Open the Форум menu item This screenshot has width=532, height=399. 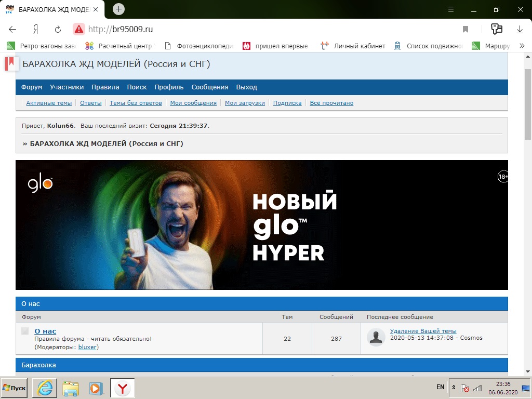point(32,87)
